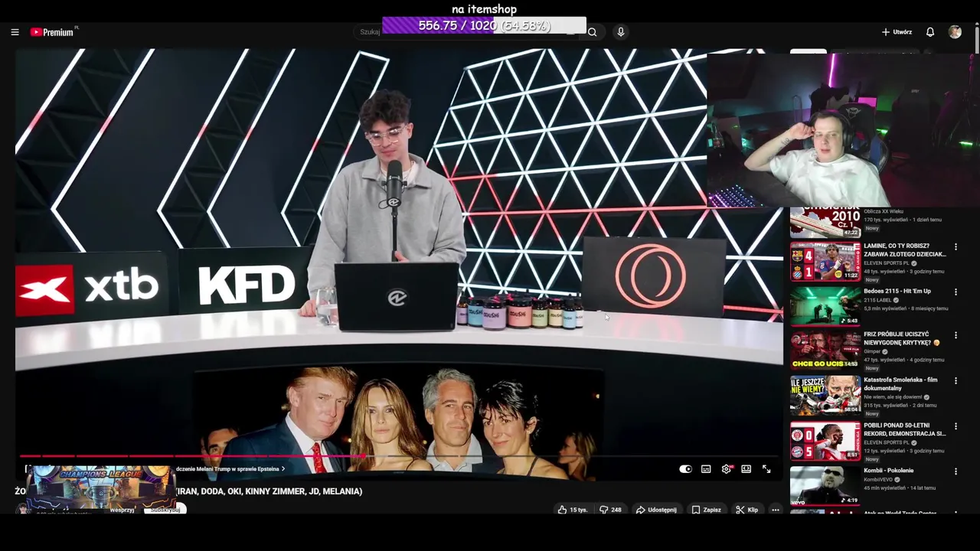Visit the KombiiVEVO channel name

tap(880, 480)
